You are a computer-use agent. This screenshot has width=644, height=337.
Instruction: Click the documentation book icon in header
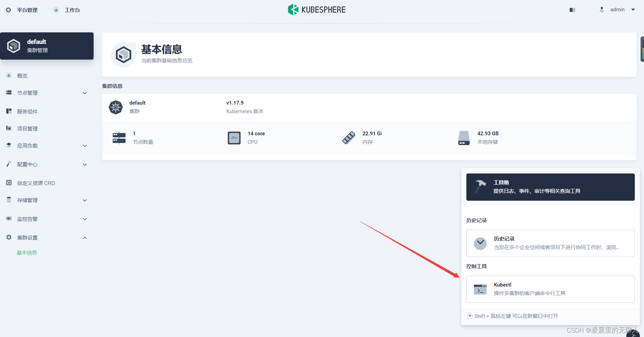click(x=573, y=10)
